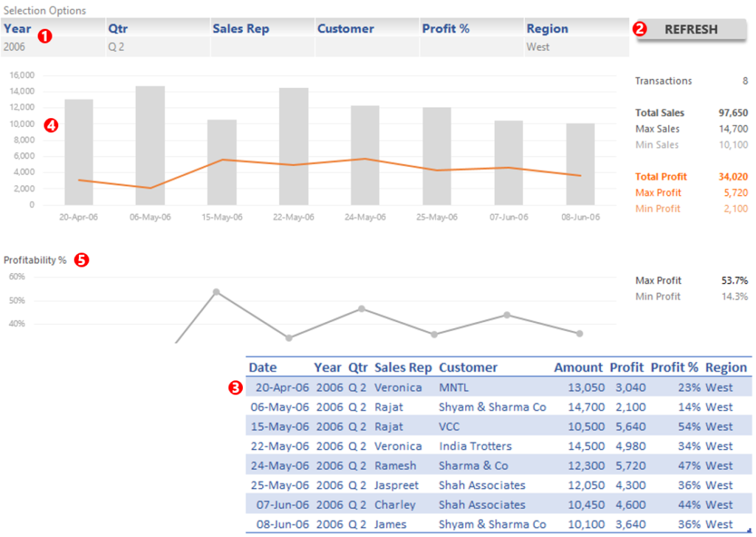Click red marker 3 beside the data table
Image resolution: width=756 pixels, height=537 pixels.
pyautogui.click(x=236, y=387)
